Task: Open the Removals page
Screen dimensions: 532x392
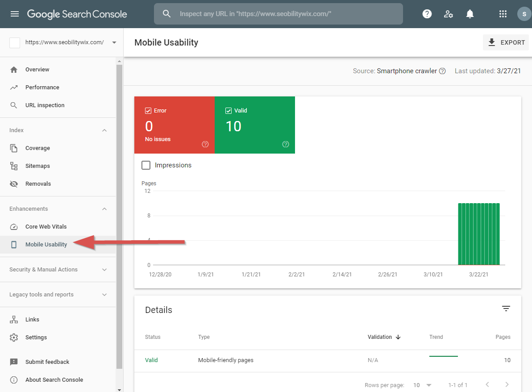Action: (38, 184)
